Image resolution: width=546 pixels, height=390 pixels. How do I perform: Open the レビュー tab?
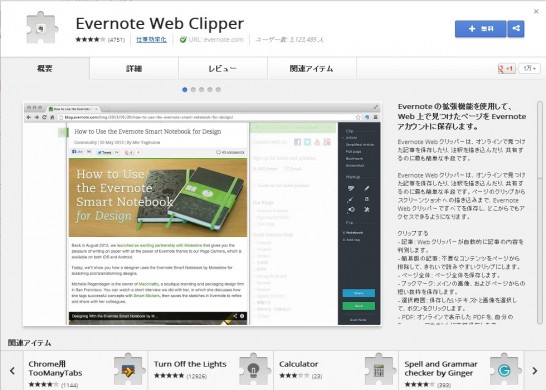[223, 69]
